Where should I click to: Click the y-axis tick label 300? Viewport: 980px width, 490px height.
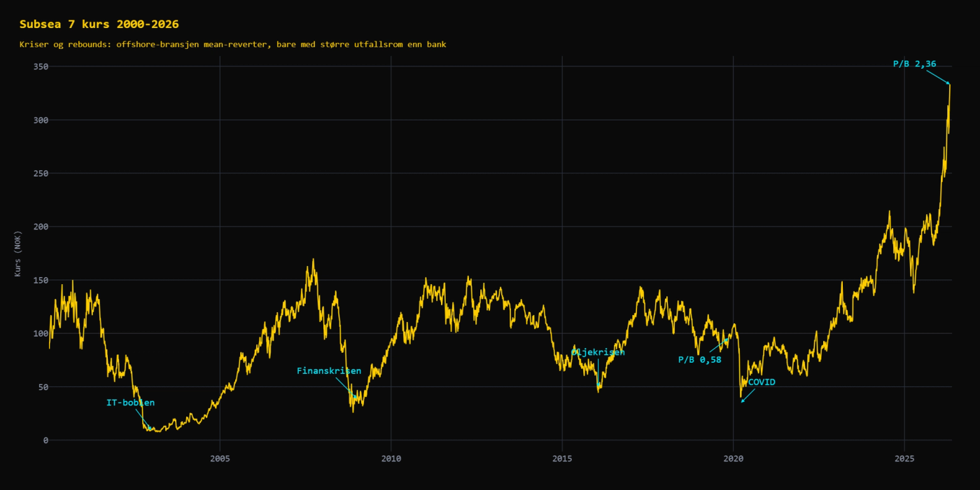click(41, 120)
